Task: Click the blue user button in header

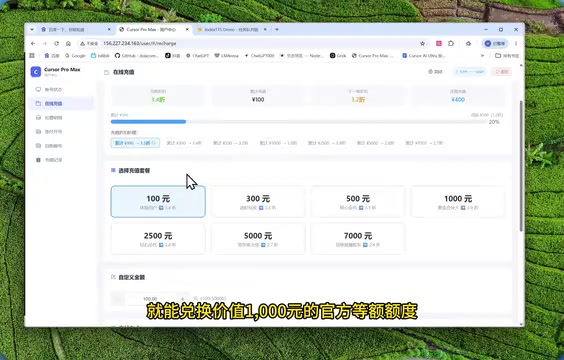Action: point(470,72)
